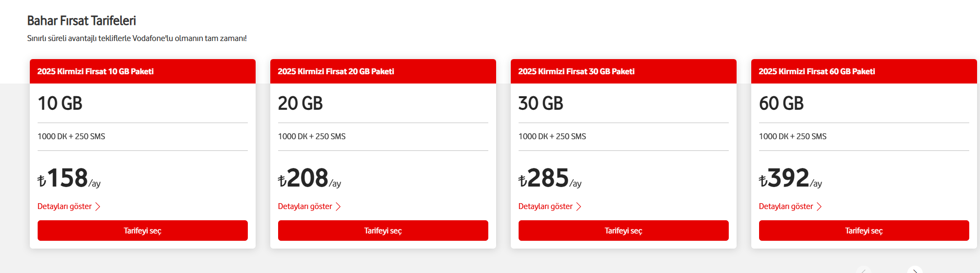Image resolution: width=980 pixels, height=273 pixels.
Task: Click the ₺285/ay price text
Action: (x=550, y=178)
